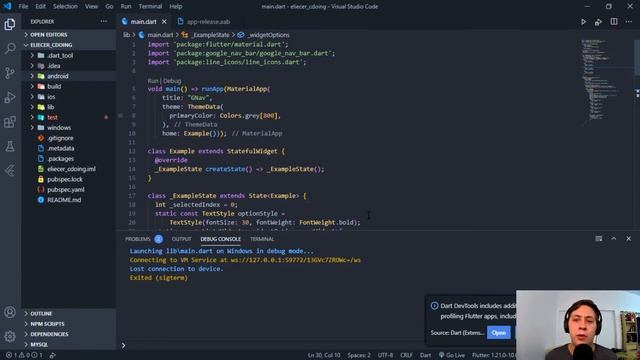
Task: Expand the android folder
Action: click(x=69, y=76)
